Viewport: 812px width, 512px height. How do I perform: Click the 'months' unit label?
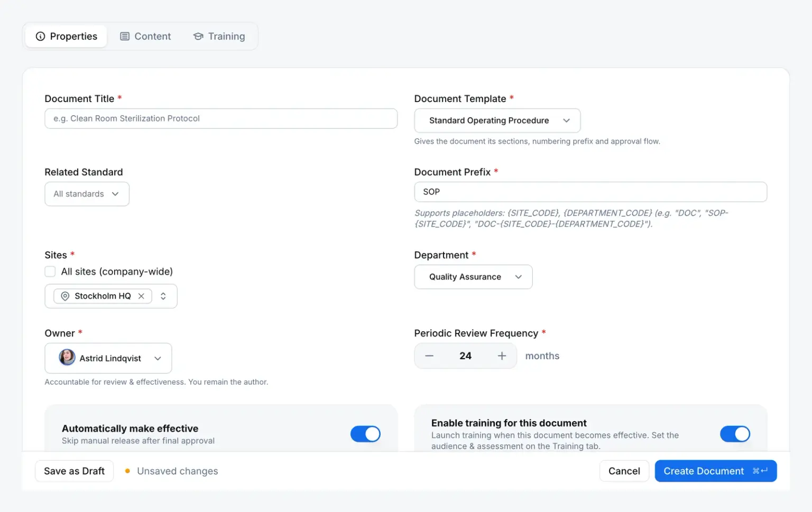[542, 356]
